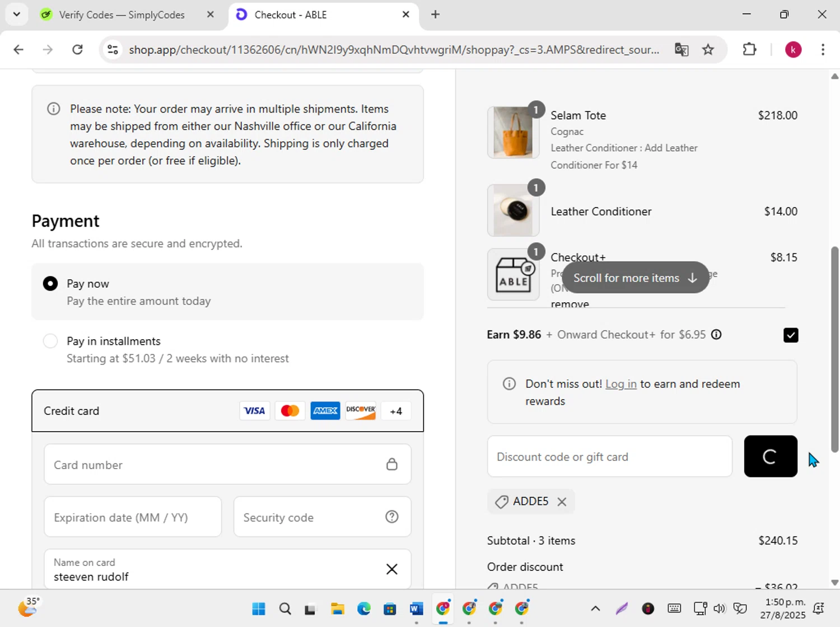Click the Checkout+ ABLE box thumbnail

coord(514,274)
